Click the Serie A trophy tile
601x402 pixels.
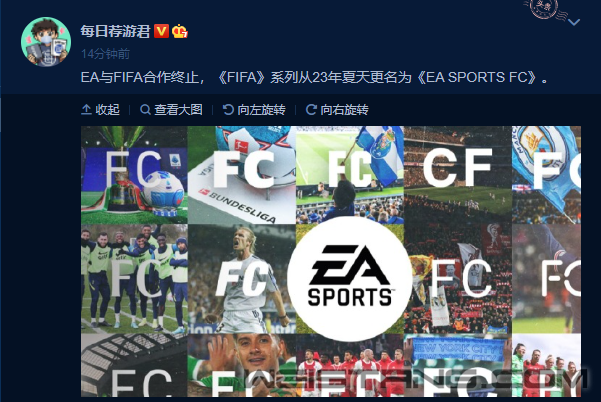click(x=135, y=175)
